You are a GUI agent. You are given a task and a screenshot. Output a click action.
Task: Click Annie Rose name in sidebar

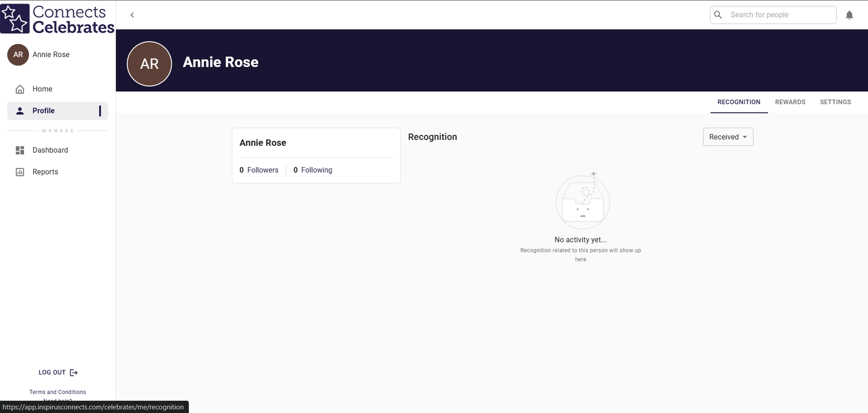click(51, 55)
